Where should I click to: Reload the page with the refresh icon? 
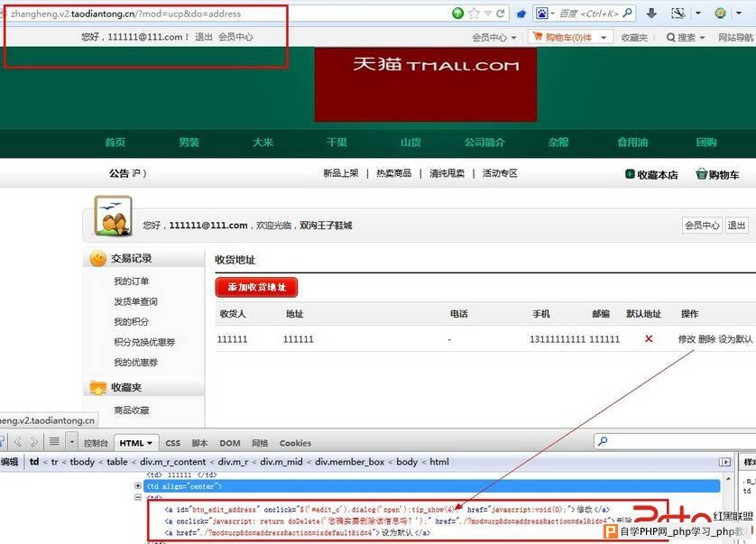pyautogui.click(x=501, y=14)
